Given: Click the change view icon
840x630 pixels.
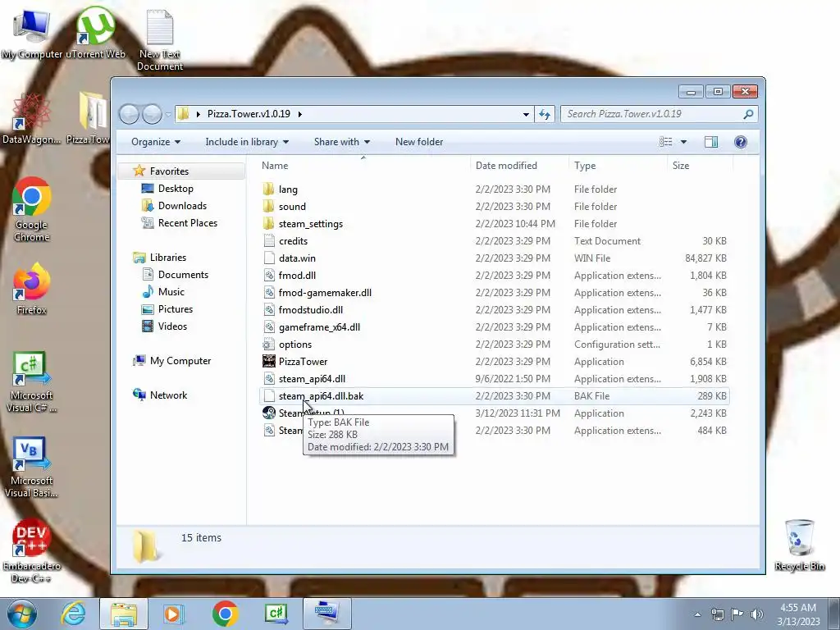Looking at the screenshot, I should 666,142.
